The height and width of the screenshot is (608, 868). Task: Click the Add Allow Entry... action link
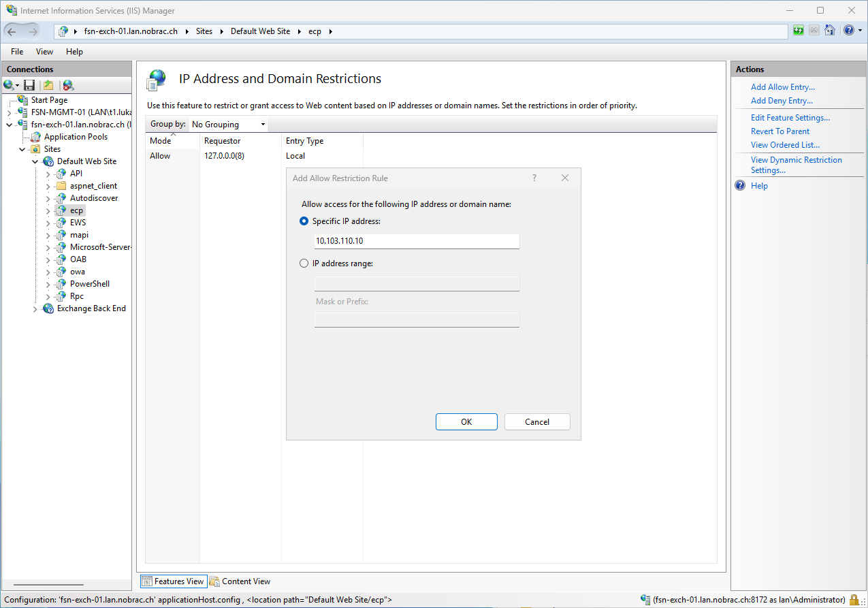pos(782,87)
